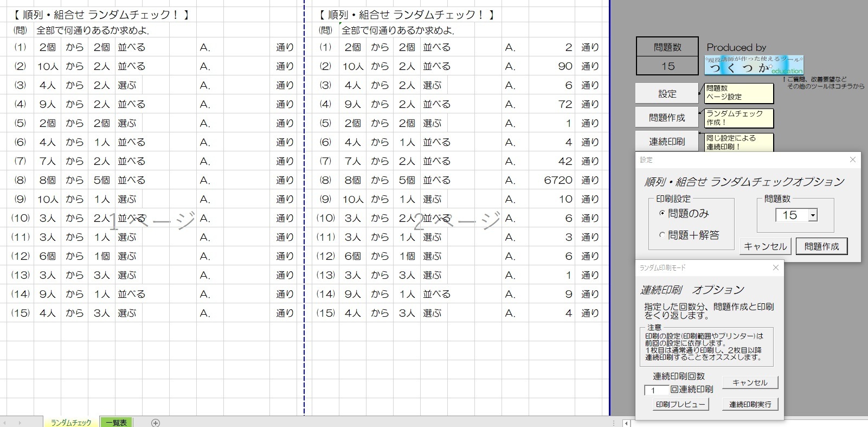This screenshot has width=868, height=427.
Task: Click page 2 title 順列・組合せ ランダムチェック
Action: pos(406,15)
